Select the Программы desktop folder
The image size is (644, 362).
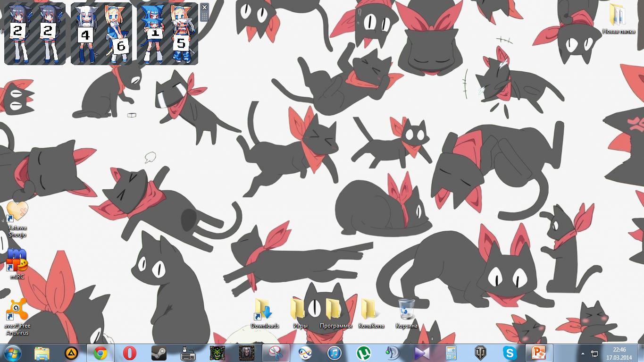pyautogui.click(x=335, y=313)
